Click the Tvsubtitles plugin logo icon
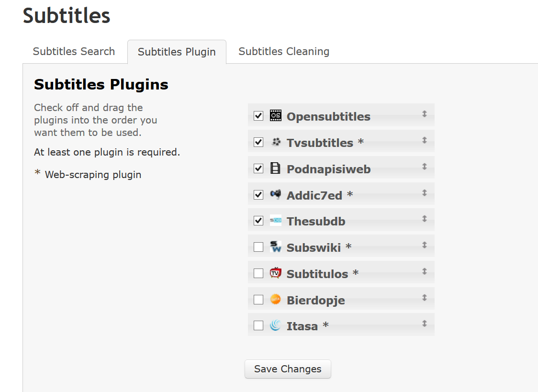Screen dimensions: 538x392 click(275, 142)
